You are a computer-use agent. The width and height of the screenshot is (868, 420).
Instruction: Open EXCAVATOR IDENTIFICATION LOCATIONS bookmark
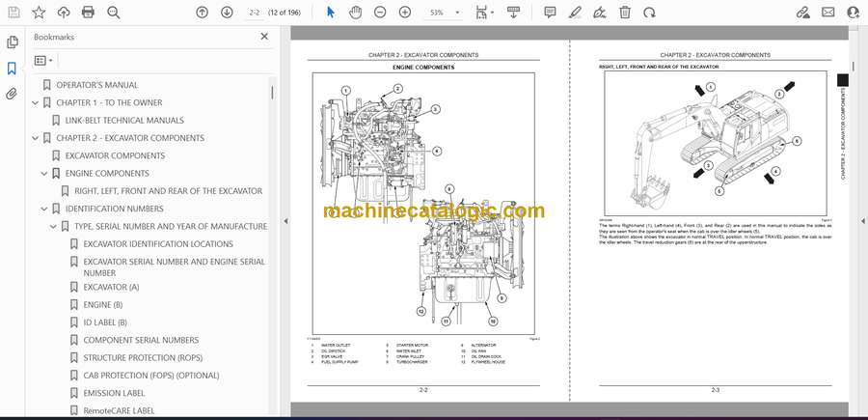pyautogui.click(x=158, y=244)
